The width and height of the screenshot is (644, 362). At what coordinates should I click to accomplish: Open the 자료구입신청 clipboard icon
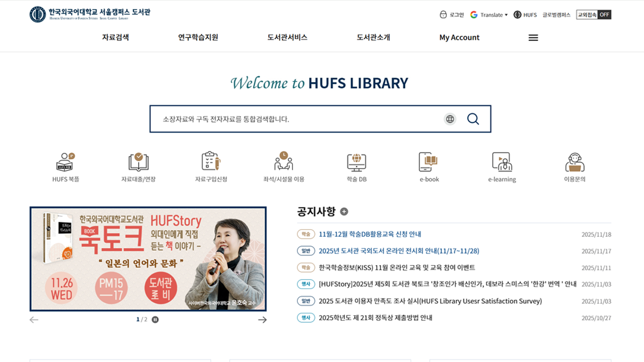tap(211, 161)
